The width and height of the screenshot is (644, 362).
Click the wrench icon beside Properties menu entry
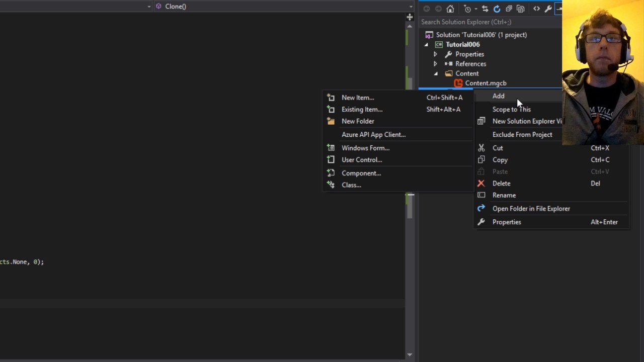coord(481,222)
